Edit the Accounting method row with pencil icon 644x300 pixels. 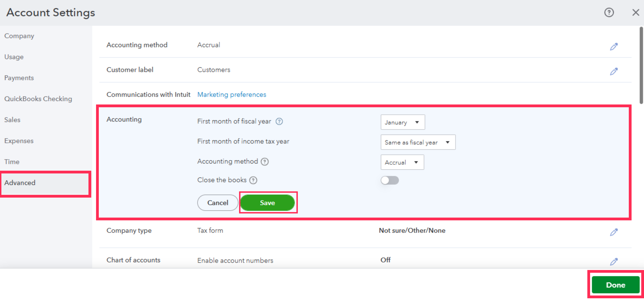pos(613,46)
